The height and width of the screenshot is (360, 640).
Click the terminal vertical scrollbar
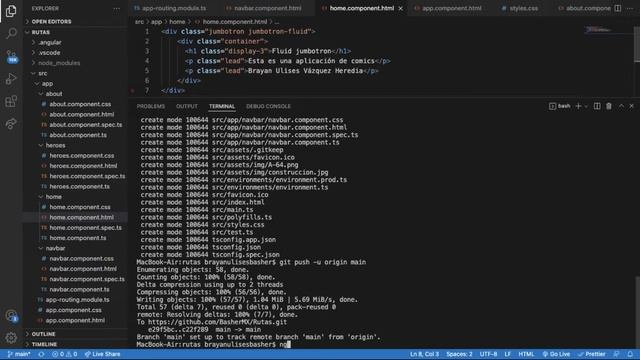[x=637, y=312]
